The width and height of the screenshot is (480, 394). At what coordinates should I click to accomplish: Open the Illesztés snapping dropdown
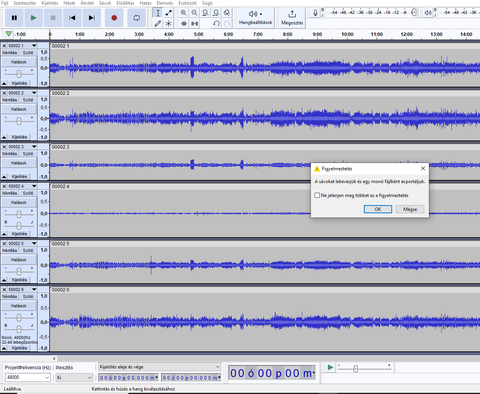coord(74,377)
